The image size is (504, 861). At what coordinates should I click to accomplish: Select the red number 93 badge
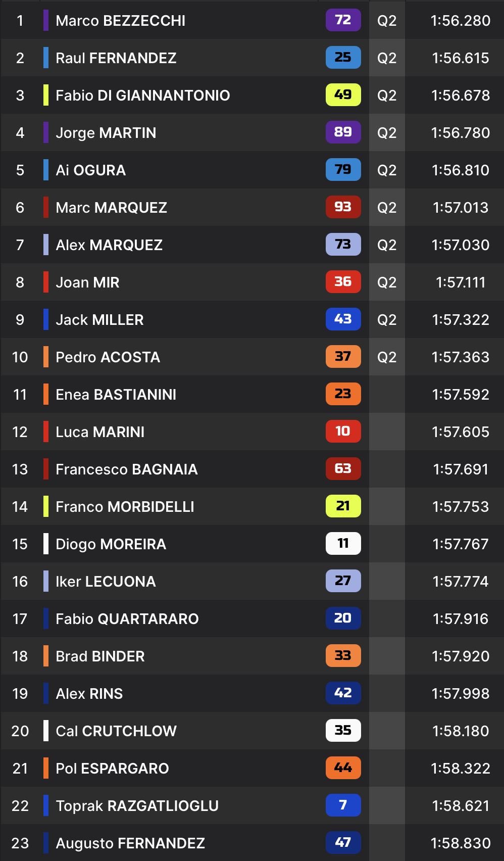(x=343, y=207)
